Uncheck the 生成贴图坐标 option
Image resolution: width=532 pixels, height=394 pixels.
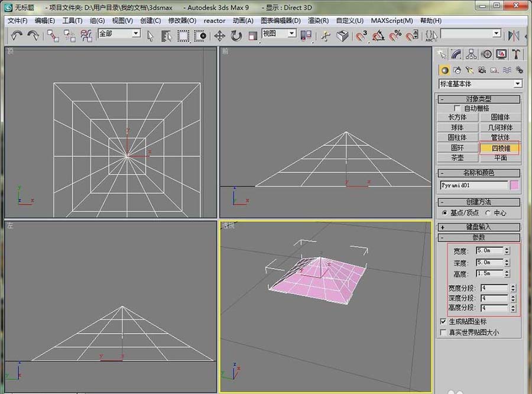[x=443, y=321]
